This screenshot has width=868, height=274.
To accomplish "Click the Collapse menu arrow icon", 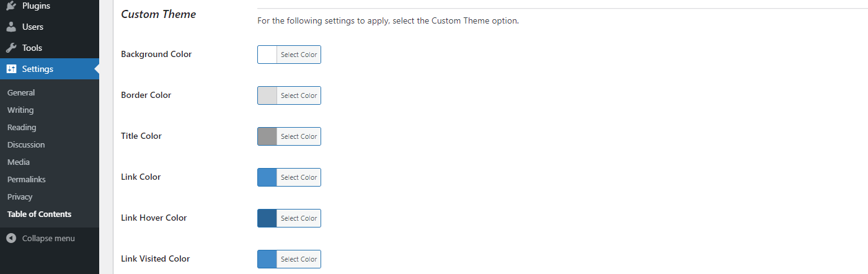I will coord(11,238).
